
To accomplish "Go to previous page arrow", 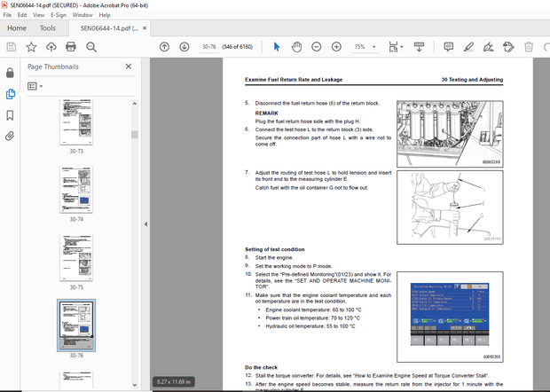I will (164, 47).
